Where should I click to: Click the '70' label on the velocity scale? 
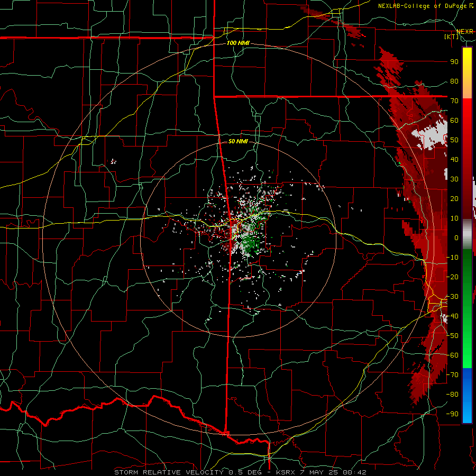click(x=454, y=101)
